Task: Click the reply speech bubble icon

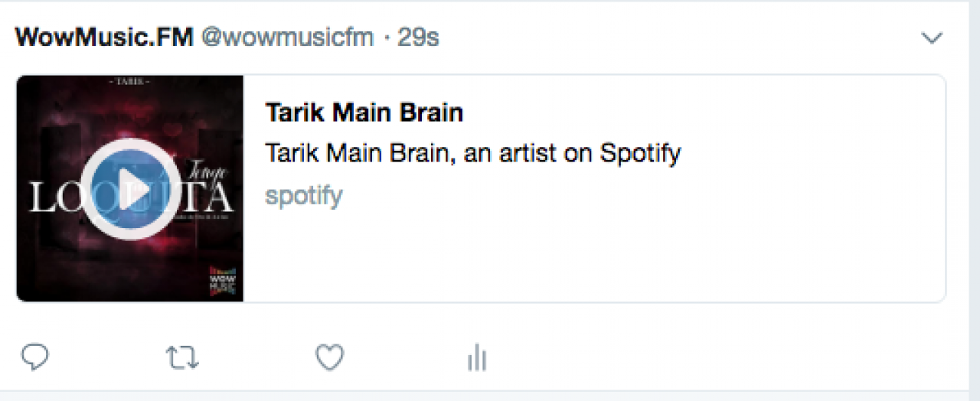Action: [34, 357]
